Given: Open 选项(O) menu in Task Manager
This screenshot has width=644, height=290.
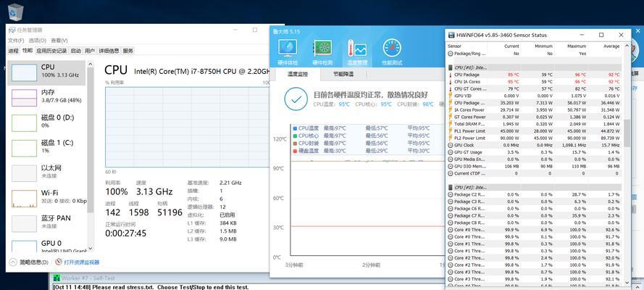Looking at the screenshot, I should pos(38,41).
